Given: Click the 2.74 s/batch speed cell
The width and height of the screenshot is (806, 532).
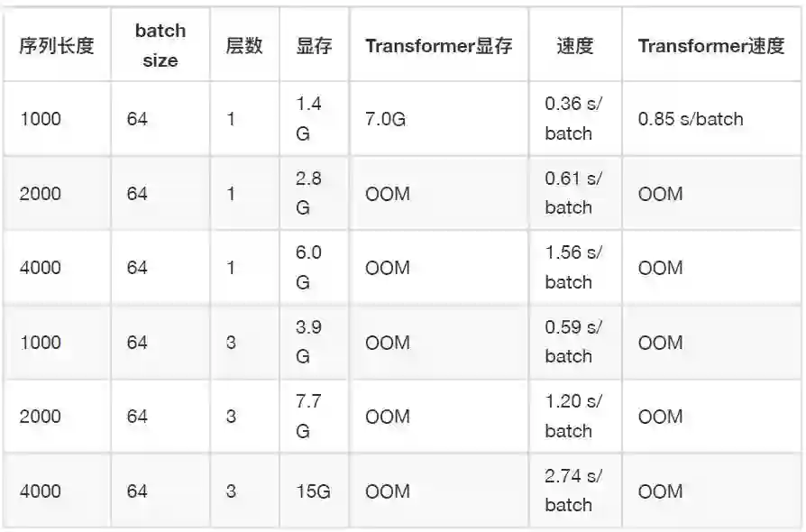Looking at the screenshot, I should (x=572, y=491).
